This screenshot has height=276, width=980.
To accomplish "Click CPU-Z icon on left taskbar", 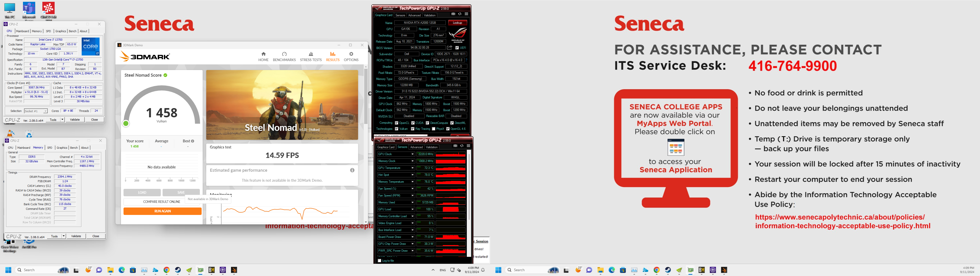I will coord(223,270).
